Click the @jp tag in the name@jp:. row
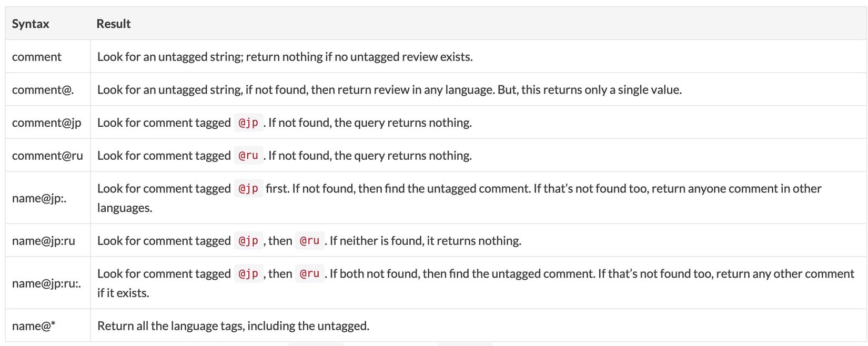The image size is (868, 346). point(248,189)
